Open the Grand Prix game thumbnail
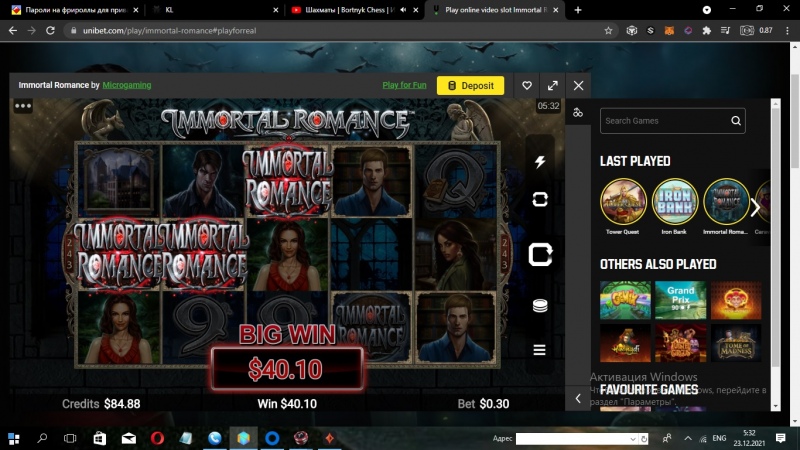Screen dimensions: 800x450 pyautogui.click(x=681, y=300)
